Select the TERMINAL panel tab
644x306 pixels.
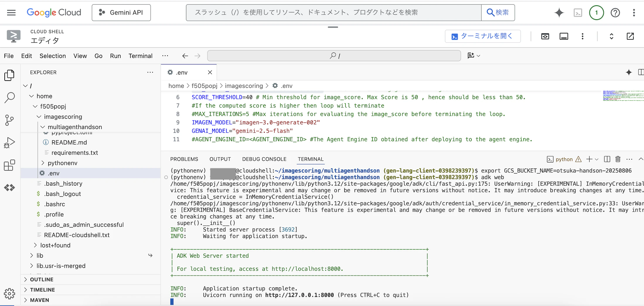(311, 159)
